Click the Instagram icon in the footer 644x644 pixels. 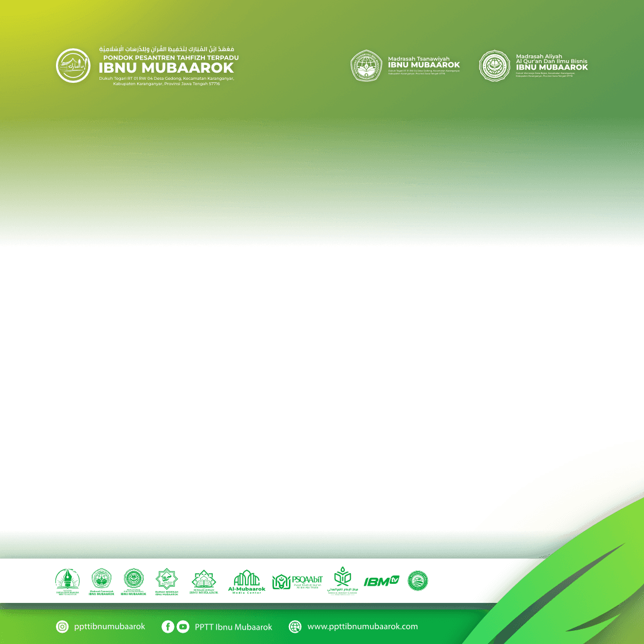pyautogui.click(x=62, y=627)
